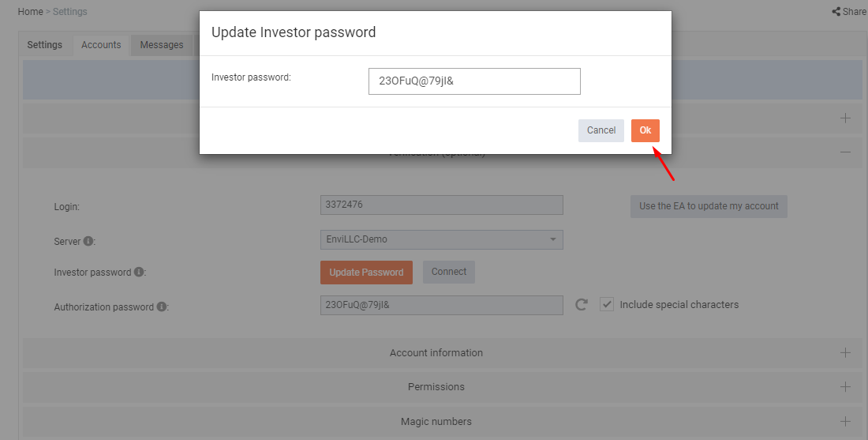This screenshot has width=868, height=440.
Task: Collapse the Verification section minus icon
Action: coord(845,152)
